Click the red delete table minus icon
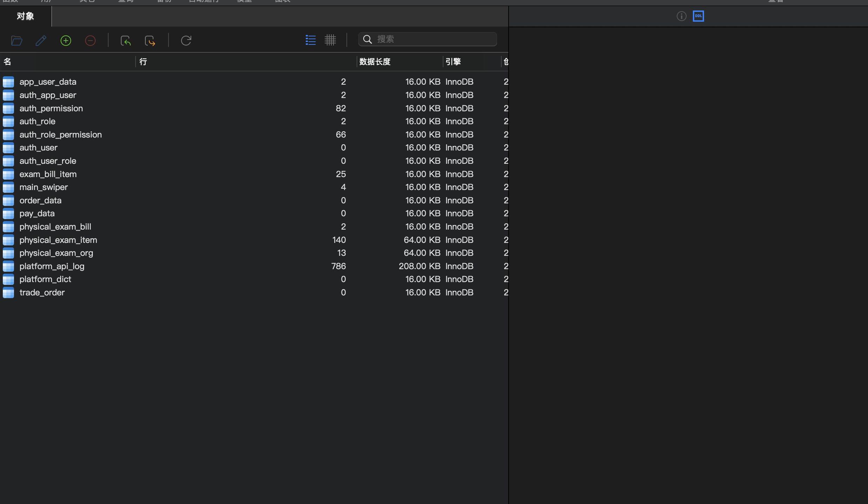868x504 pixels. [x=90, y=41]
